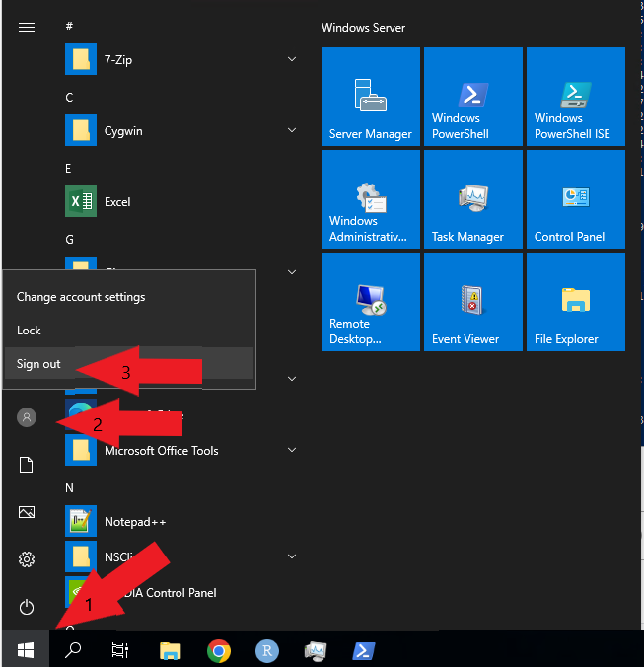Screen dimensions: 644x667
Task: Open File Explorer from the taskbar
Action: coord(170,650)
